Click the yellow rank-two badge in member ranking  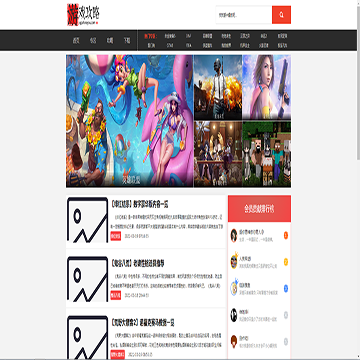(x=286, y=262)
